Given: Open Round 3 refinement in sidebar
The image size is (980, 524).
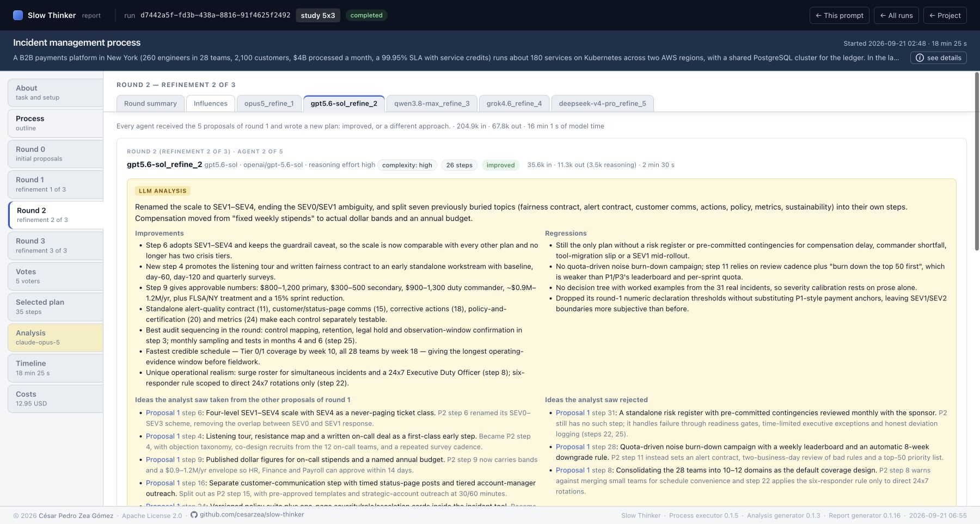Looking at the screenshot, I should pyautogui.click(x=56, y=245).
